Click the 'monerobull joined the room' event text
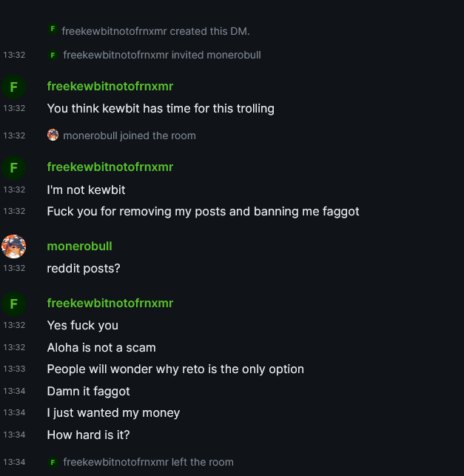Image resolution: width=464 pixels, height=476 pixels. (130, 135)
